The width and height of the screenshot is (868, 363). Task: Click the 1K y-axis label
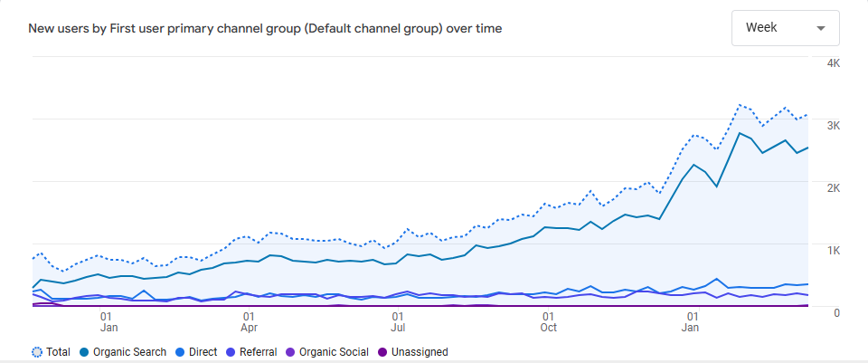point(834,251)
